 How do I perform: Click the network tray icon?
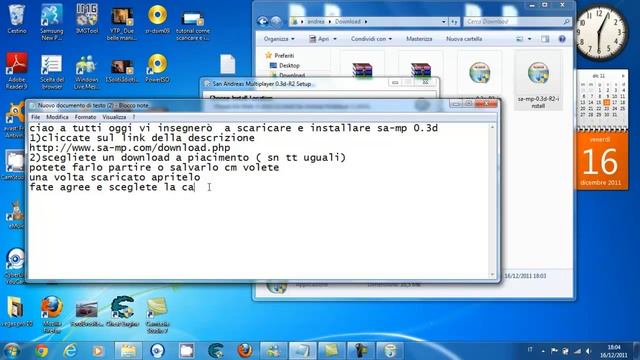[x=577, y=351]
